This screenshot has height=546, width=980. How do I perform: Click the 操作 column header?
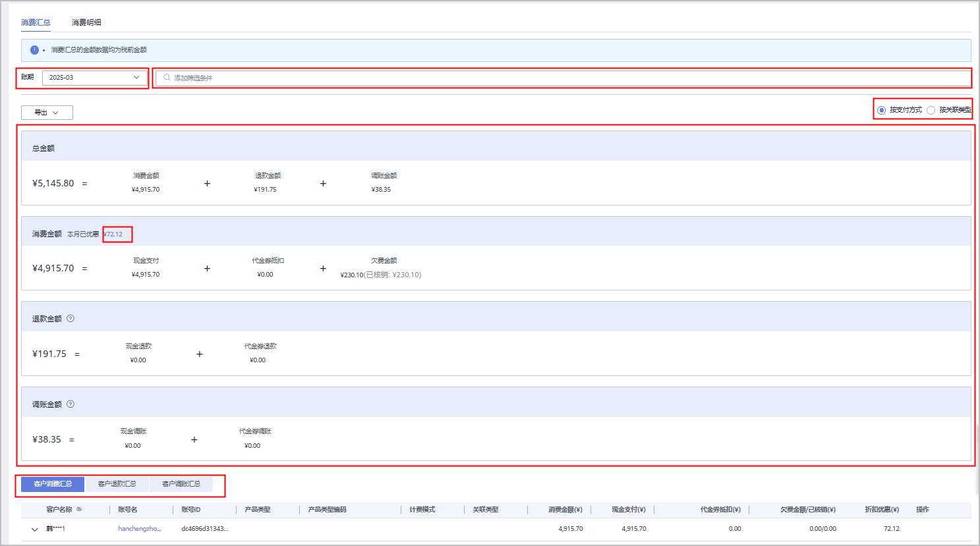coord(923,510)
